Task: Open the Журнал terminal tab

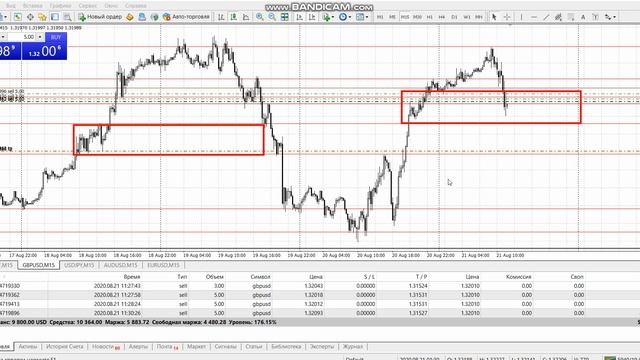Action: pyautogui.click(x=353, y=347)
